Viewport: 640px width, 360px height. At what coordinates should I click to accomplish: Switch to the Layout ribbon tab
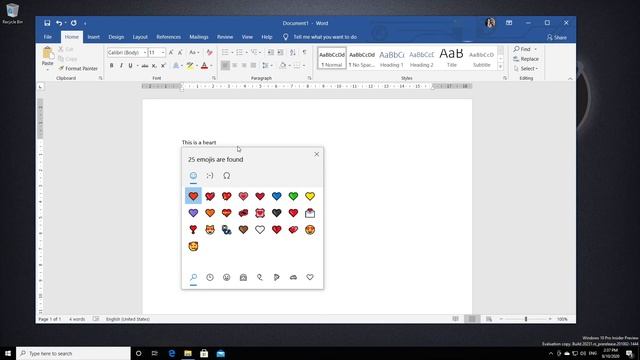click(x=140, y=37)
